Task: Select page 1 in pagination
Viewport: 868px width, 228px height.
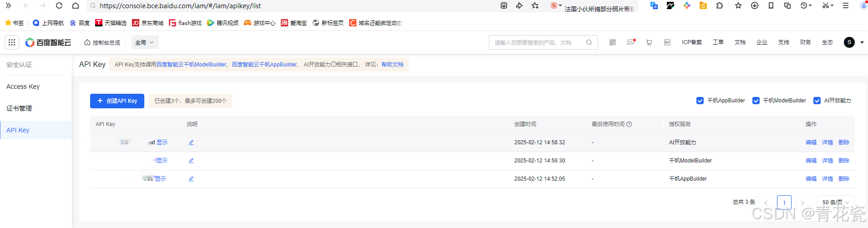Action: click(784, 203)
